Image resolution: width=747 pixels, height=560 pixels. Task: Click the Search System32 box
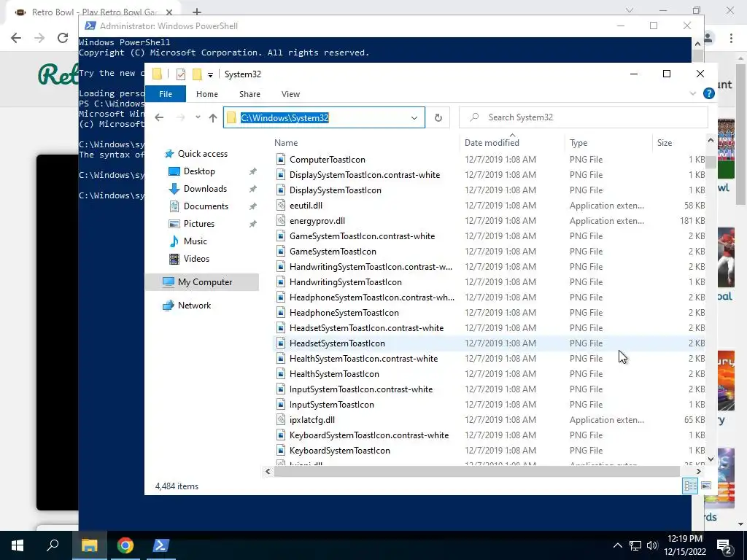(583, 117)
